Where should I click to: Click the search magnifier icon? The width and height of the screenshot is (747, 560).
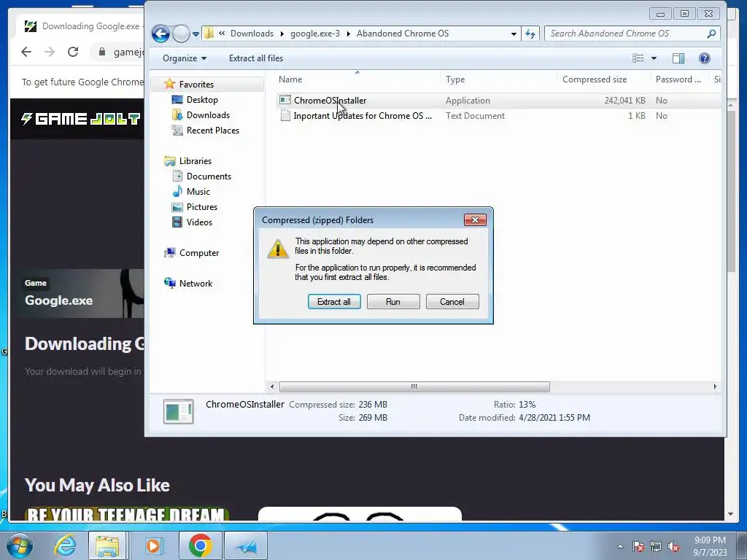(711, 34)
